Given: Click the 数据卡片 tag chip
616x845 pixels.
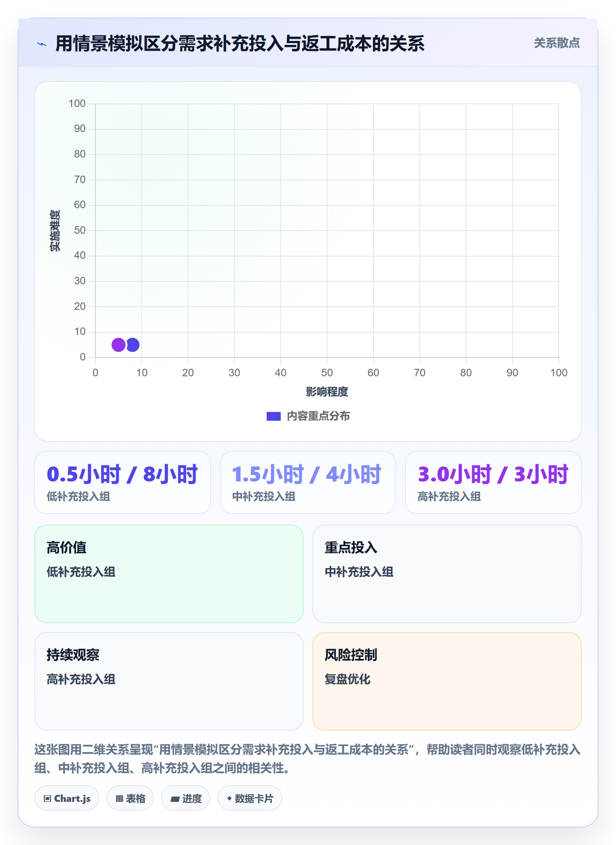Looking at the screenshot, I should click(x=250, y=798).
